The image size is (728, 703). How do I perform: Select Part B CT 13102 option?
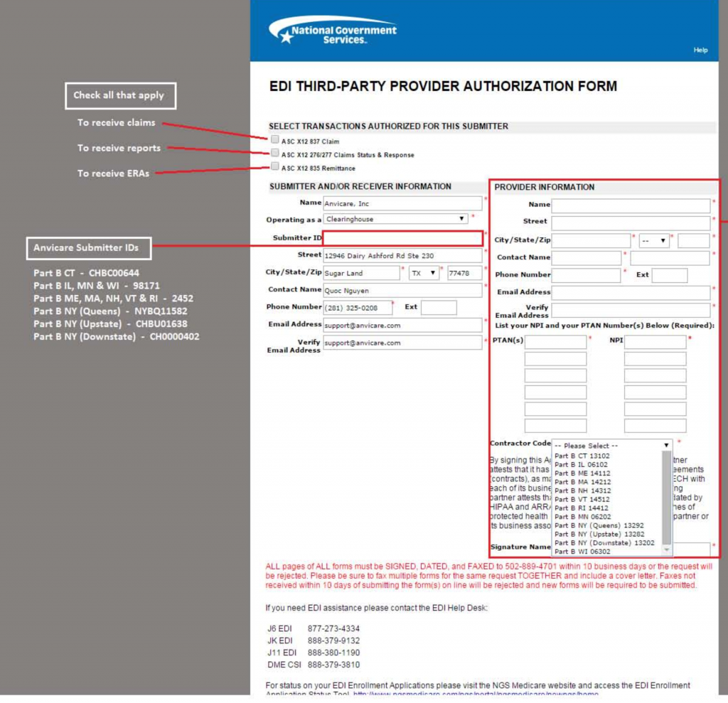[609, 456]
